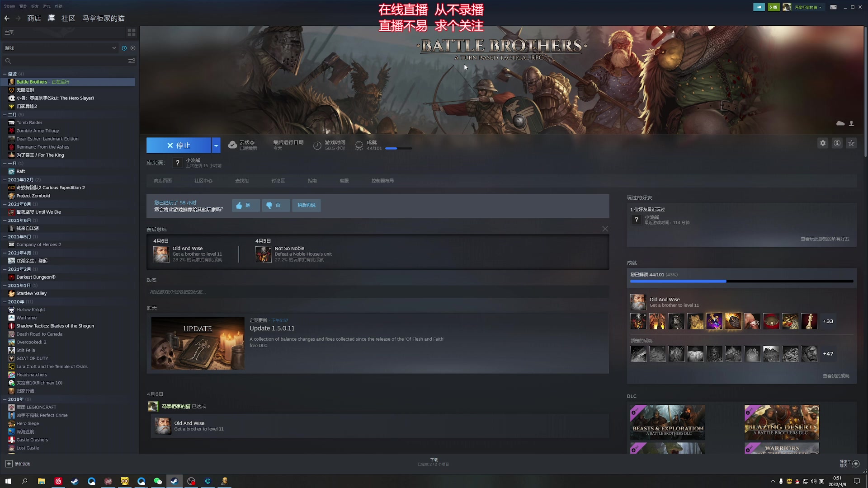Screen dimensions: 868x488
Task: Open game information icon
Action: [x=837, y=143]
